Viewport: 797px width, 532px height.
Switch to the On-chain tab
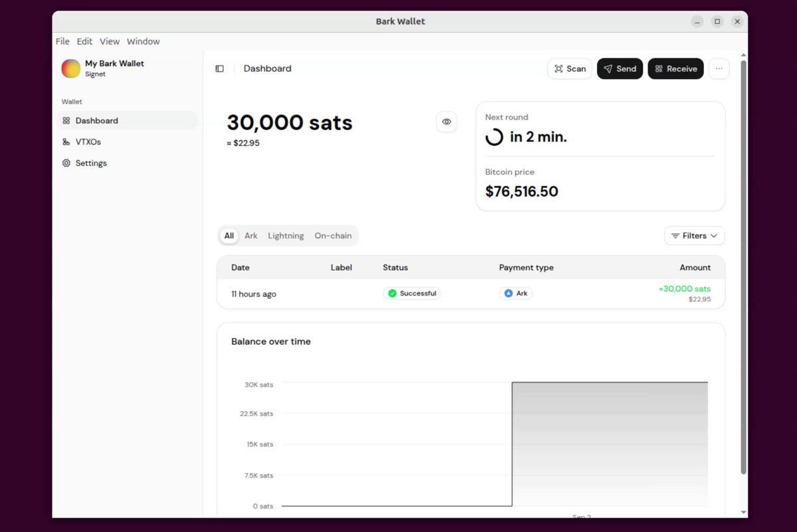[333, 236]
